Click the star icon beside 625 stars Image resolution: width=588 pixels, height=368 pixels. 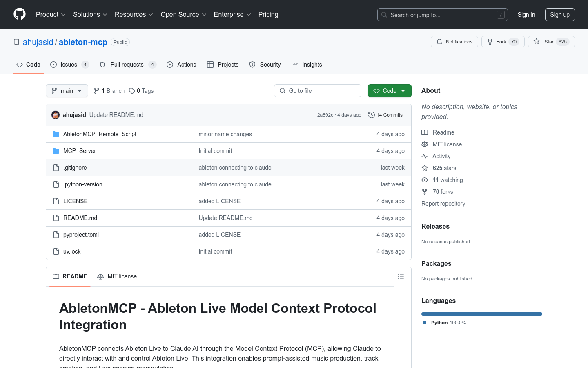point(425,168)
